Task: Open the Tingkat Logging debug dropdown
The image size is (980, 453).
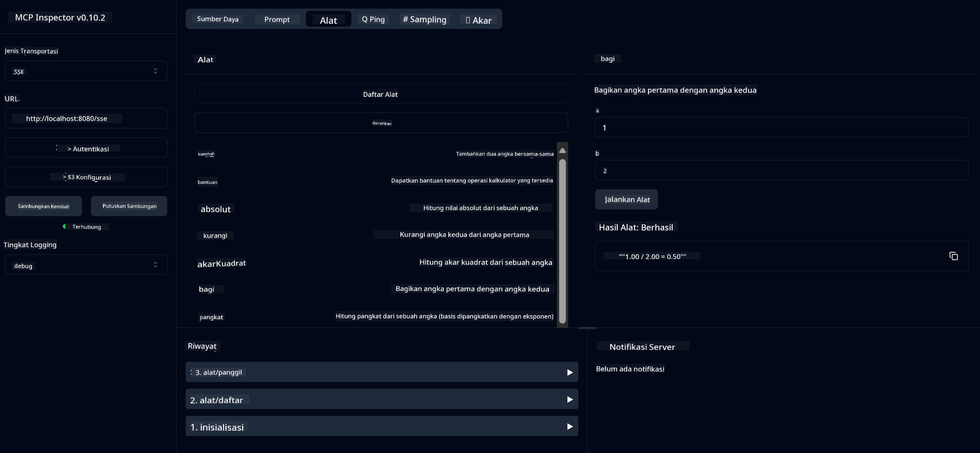Action: point(86,265)
